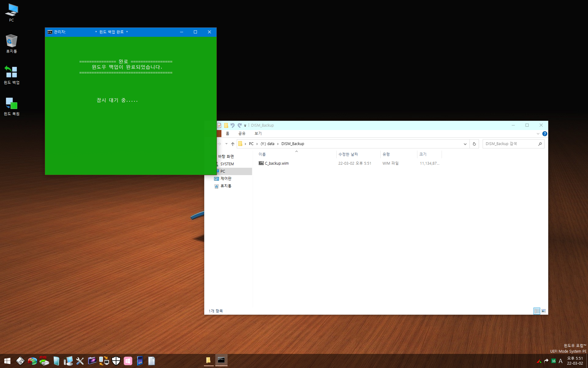Open Explorer help question mark icon
The image size is (588, 368).
point(545,134)
